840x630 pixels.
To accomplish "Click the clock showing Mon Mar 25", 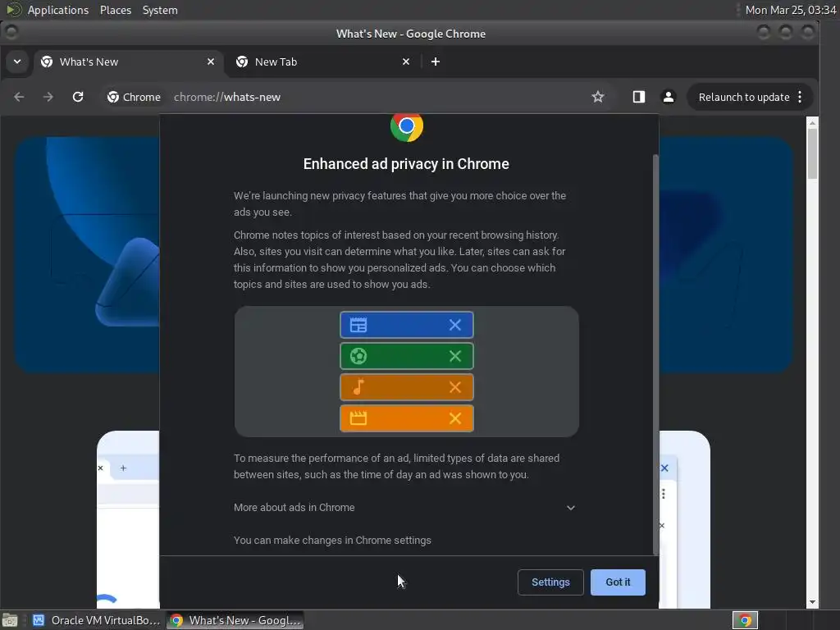I will point(791,10).
